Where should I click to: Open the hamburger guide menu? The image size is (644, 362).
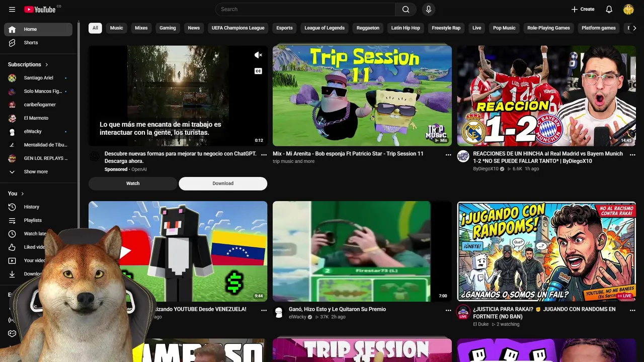point(12,9)
